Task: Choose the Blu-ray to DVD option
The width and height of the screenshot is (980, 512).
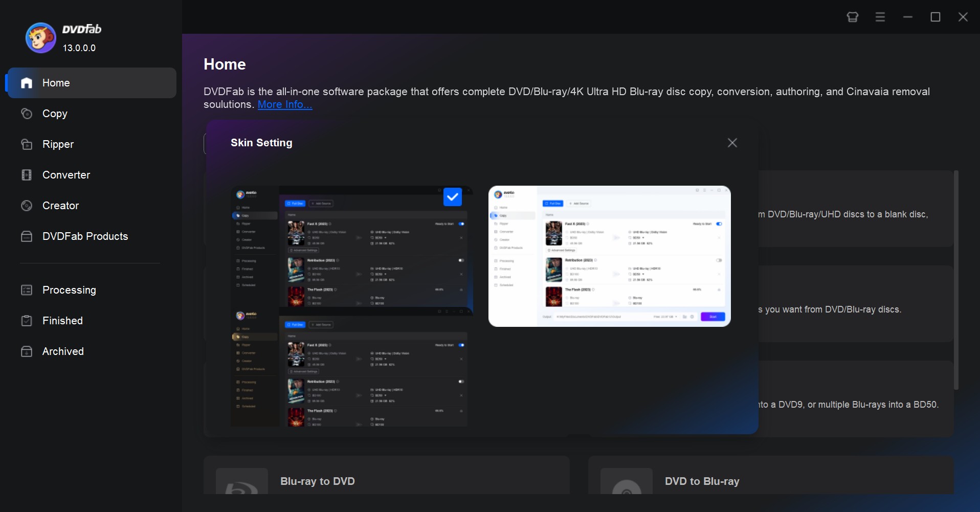Action: pos(317,481)
